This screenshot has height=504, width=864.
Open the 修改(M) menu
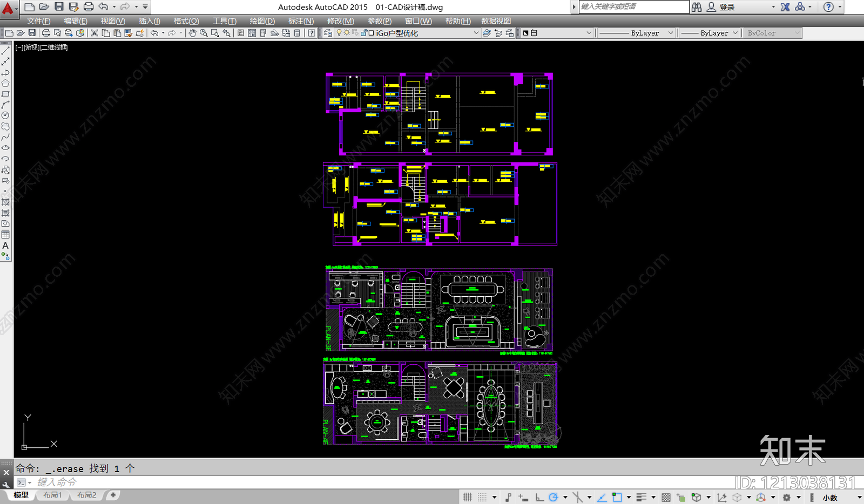pyautogui.click(x=341, y=21)
